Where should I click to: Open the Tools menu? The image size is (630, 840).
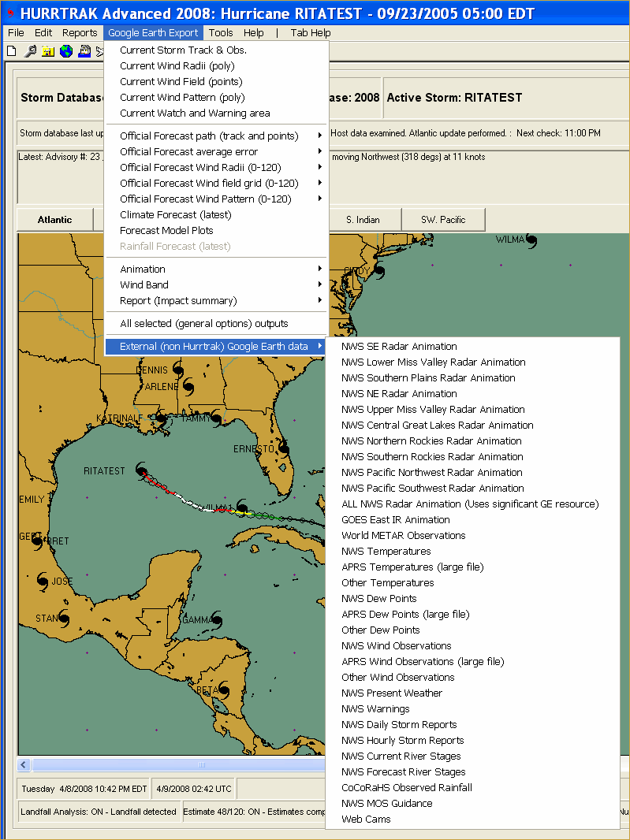pos(221,33)
